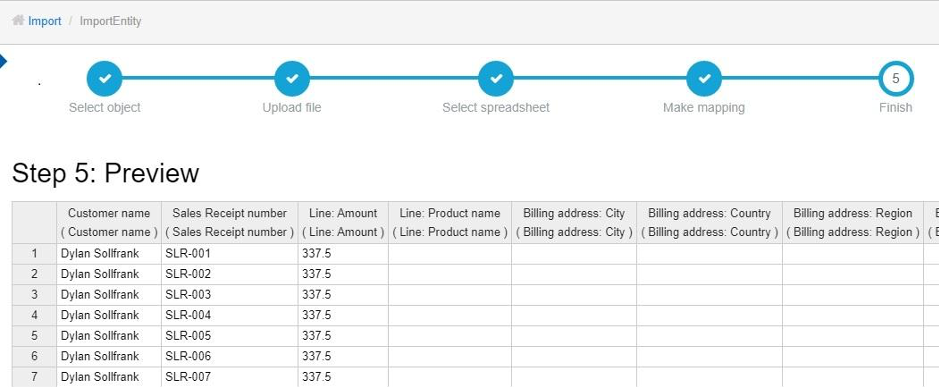
Task: Click the home icon in breadcrumb
Action: click(x=18, y=21)
